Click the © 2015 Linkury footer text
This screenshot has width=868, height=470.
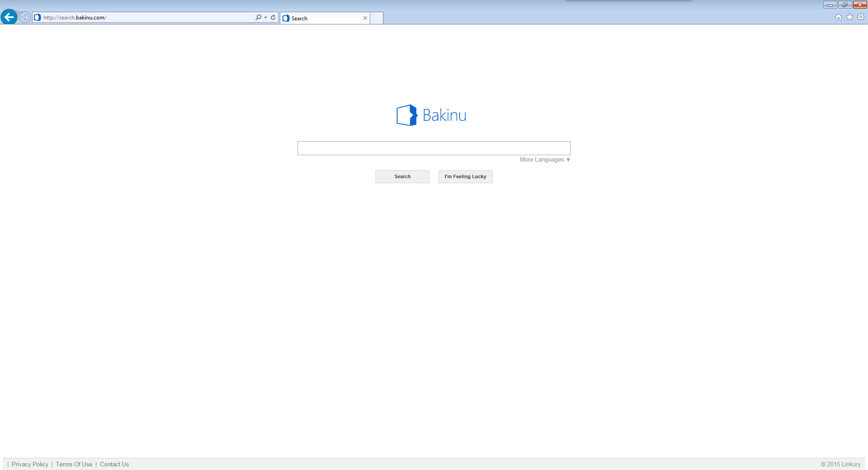(841, 465)
